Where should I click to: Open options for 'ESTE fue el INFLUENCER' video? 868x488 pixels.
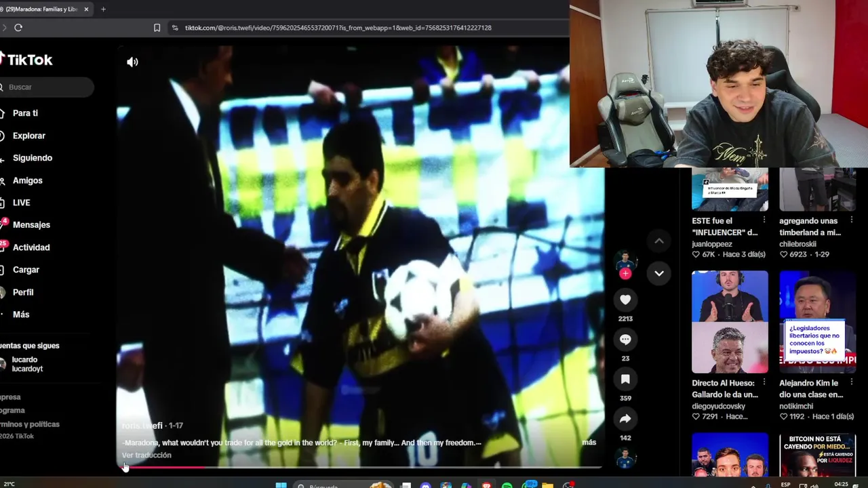tap(764, 220)
